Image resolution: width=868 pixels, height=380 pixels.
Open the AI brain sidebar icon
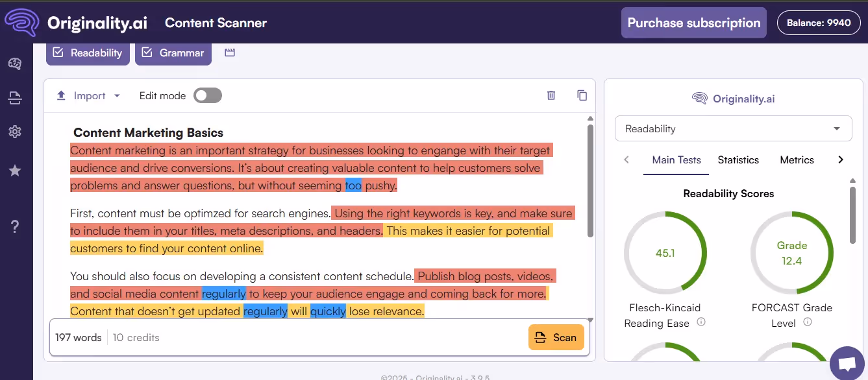tap(15, 64)
